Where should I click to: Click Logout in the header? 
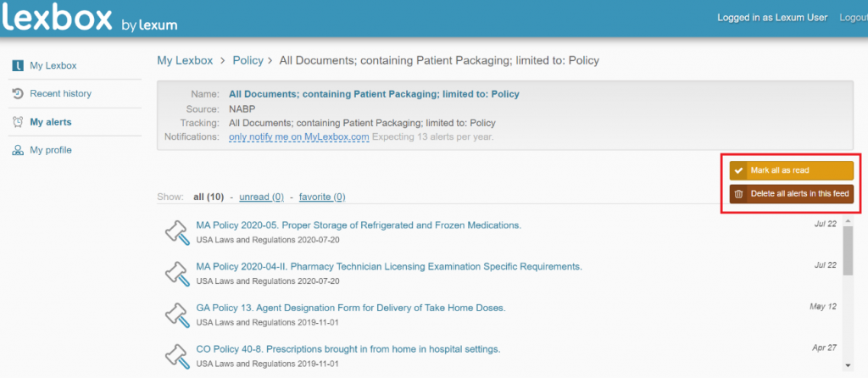click(x=852, y=18)
